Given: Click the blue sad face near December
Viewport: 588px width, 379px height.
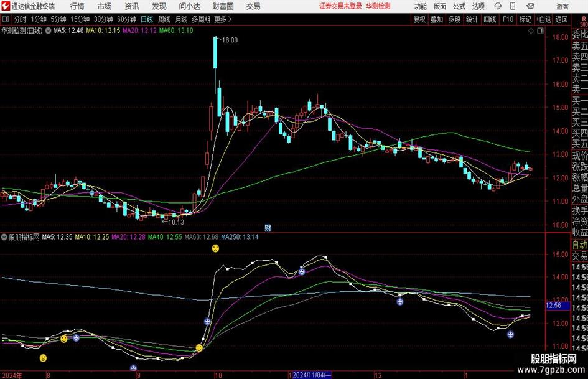Looking at the screenshot, I should tap(400, 301).
